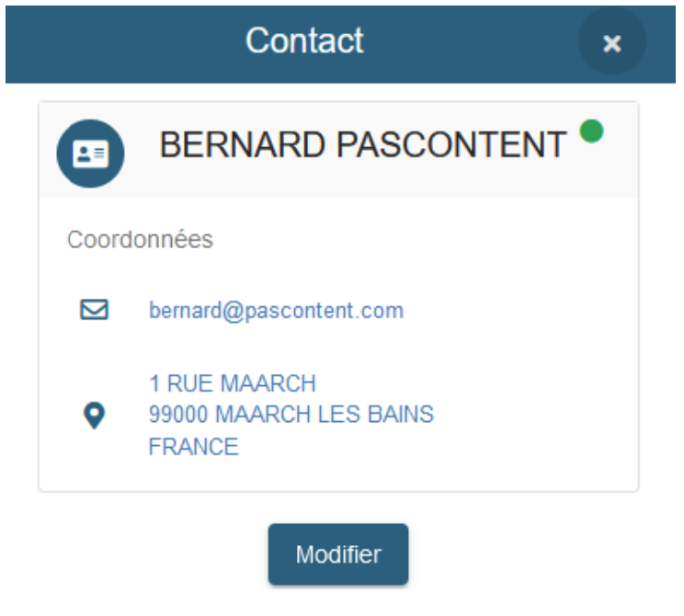The image size is (684, 616).
Task: Click the Contact dialog title
Action: click(304, 40)
